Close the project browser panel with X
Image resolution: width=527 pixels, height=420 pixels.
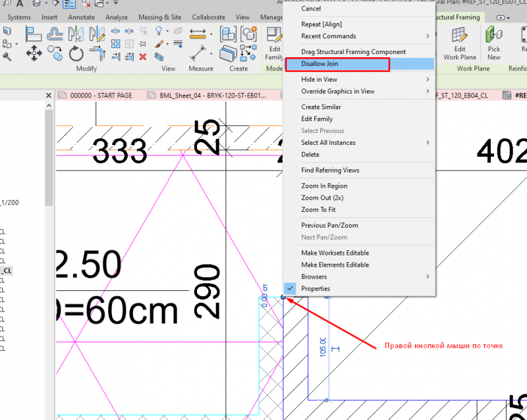coord(49,96)
